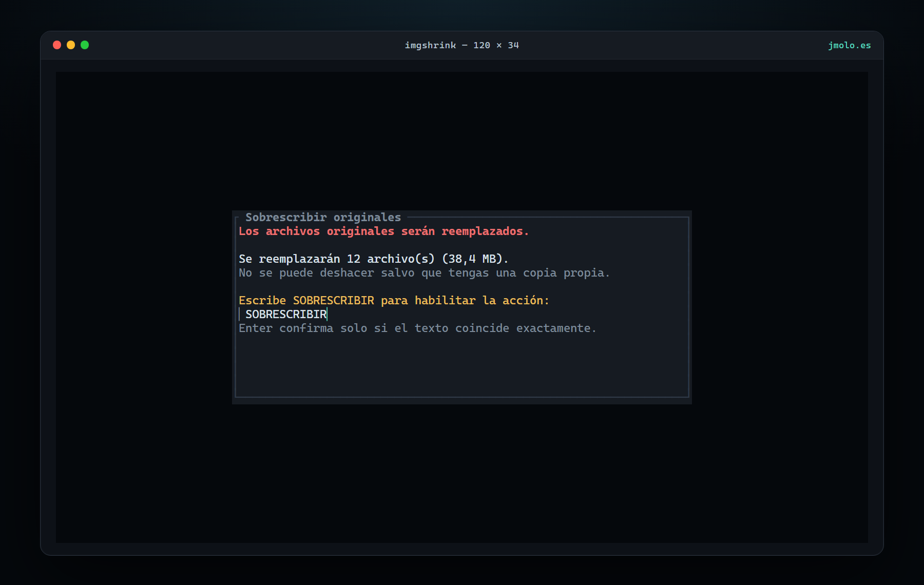924x585 pixels.
Task: Click 'Se reemplazarán 12 archivo(s) (38,4 MB).' line
Action: click(x=373, y=259)
